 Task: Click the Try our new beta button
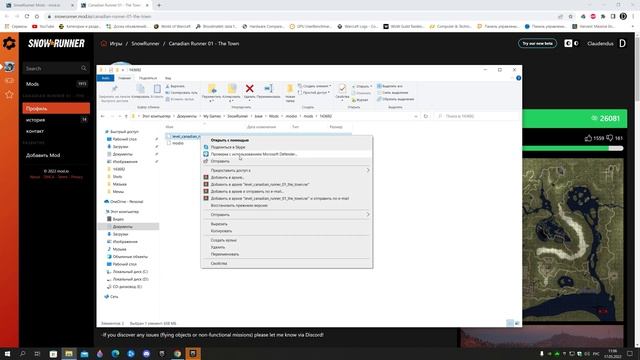pos(537,43)
